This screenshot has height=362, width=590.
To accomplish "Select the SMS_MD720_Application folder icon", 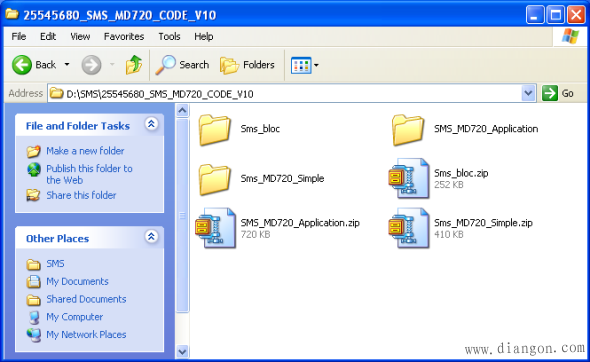I will [x=408, y=129].
